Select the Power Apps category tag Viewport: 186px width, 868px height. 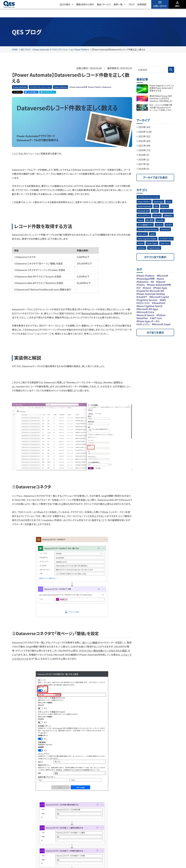(x=158, y=202)
